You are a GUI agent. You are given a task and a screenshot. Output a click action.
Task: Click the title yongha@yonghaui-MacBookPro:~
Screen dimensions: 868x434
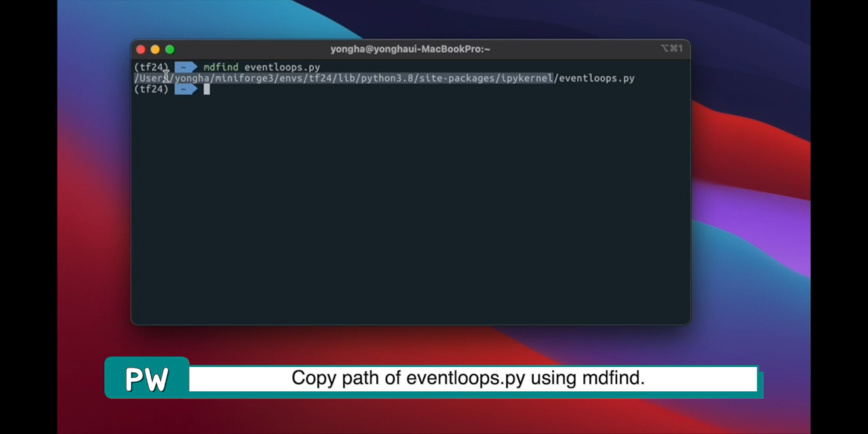(x=410, y=49)
